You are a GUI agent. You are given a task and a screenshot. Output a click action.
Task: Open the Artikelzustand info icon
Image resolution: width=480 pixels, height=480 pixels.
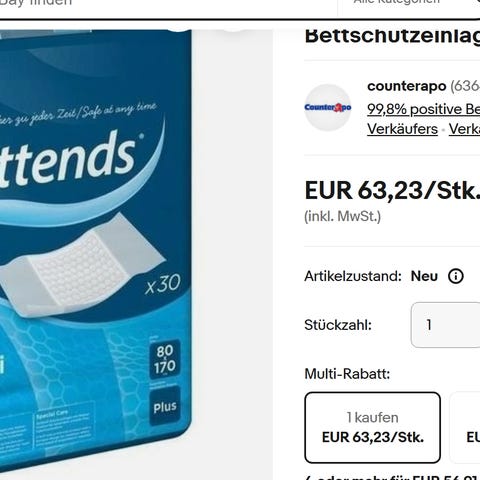[456, 276]
